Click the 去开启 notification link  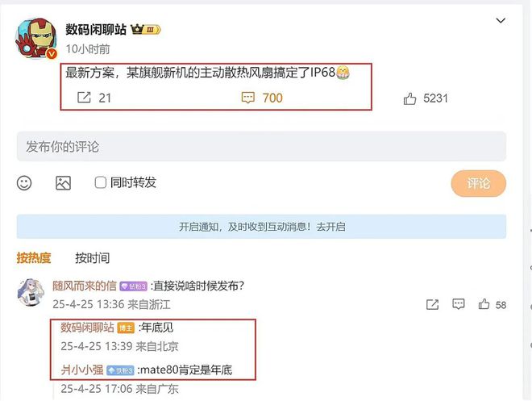[330, 227]
